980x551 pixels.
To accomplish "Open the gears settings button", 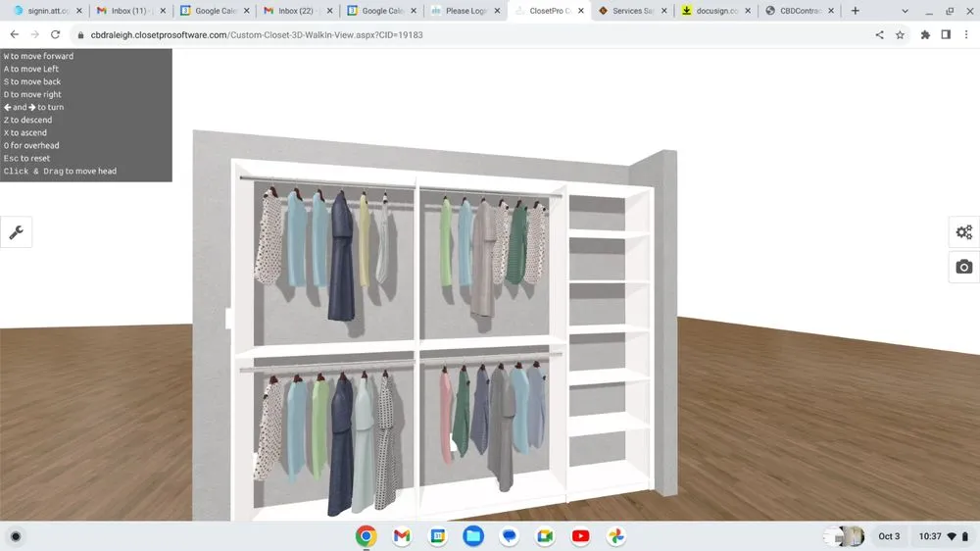I will [x=964, y=232].
